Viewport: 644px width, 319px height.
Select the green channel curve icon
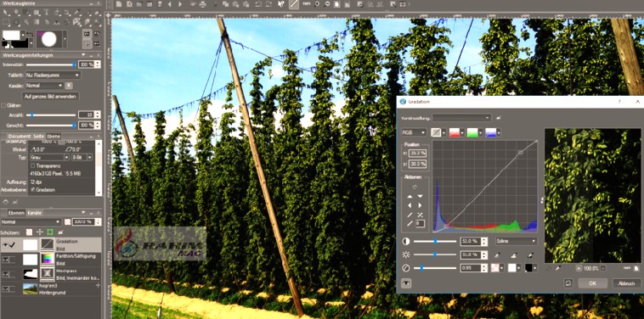[472, 132]
